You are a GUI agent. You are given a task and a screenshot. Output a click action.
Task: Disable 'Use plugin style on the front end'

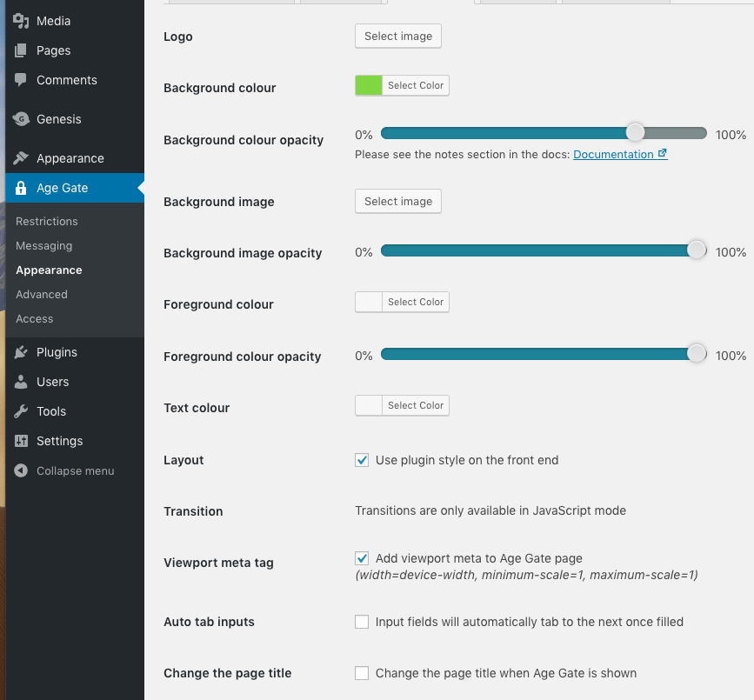tap(362, 460)
